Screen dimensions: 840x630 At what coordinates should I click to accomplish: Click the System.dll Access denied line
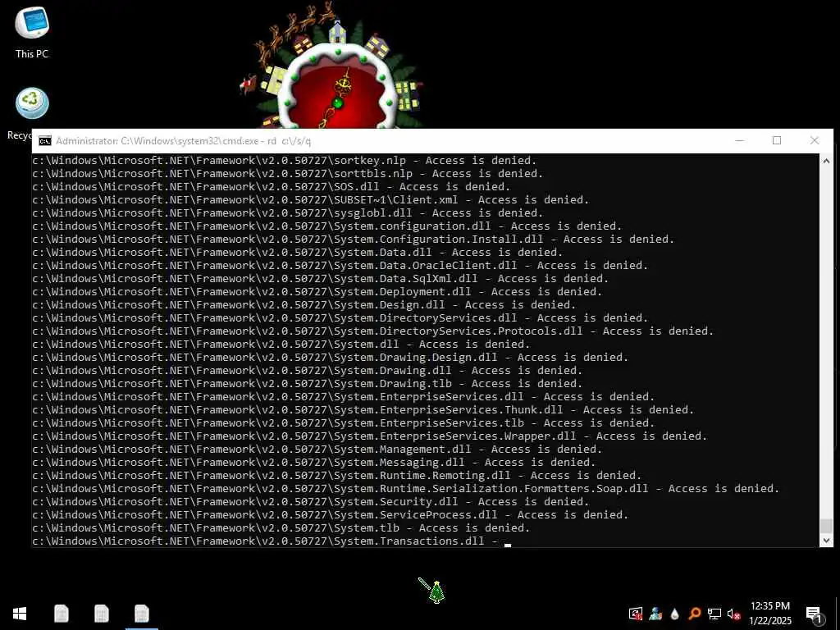tap(281, 345)
